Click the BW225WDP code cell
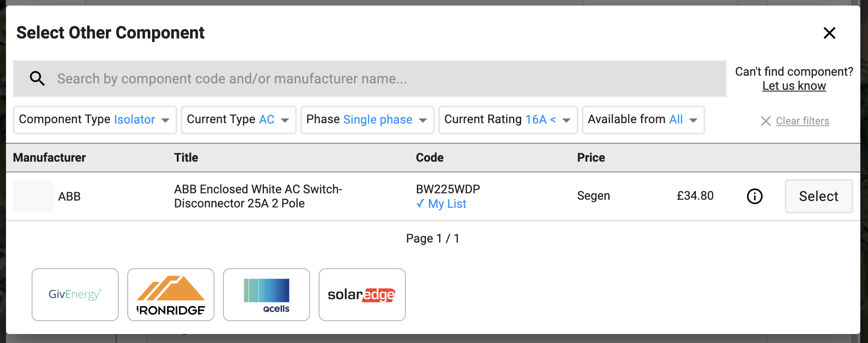868x343 pixels. pos(448,189)
